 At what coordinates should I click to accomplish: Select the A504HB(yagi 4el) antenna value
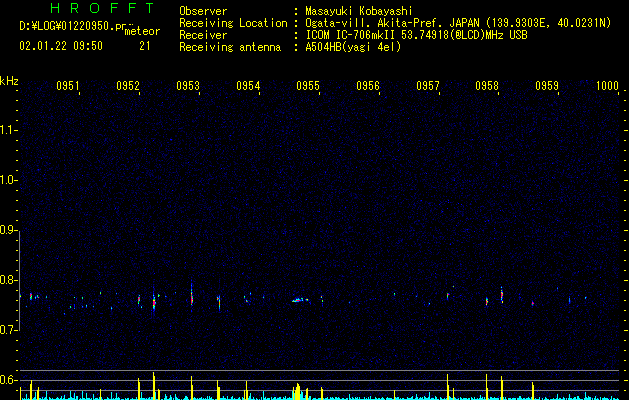tap(353, 47)
